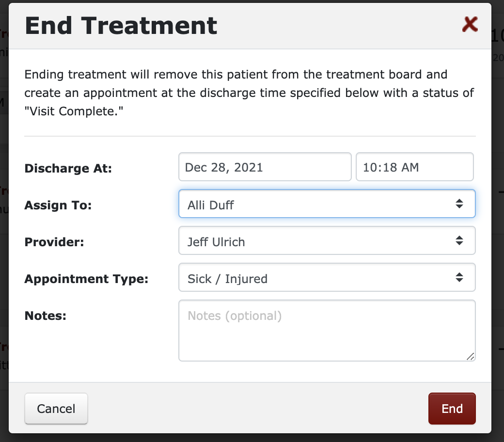Screen dimensions: 504x442
Task: Click the discharge date field Dec 28, 2021
Action: (265, 167)
